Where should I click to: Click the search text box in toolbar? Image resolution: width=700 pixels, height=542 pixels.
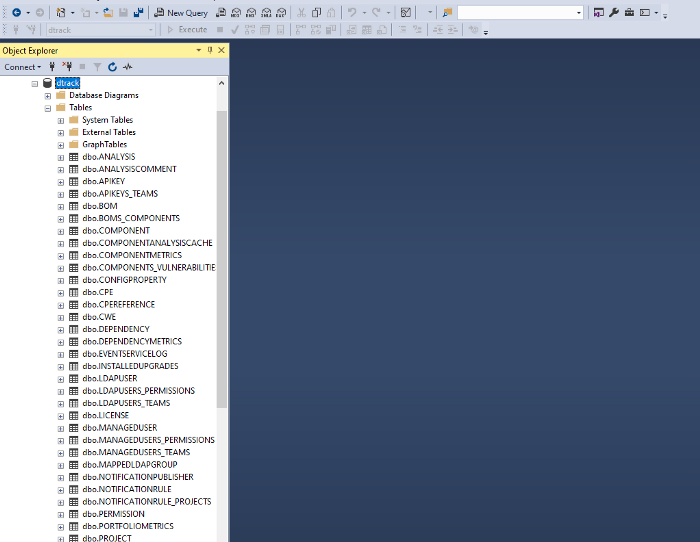(517, 13)
